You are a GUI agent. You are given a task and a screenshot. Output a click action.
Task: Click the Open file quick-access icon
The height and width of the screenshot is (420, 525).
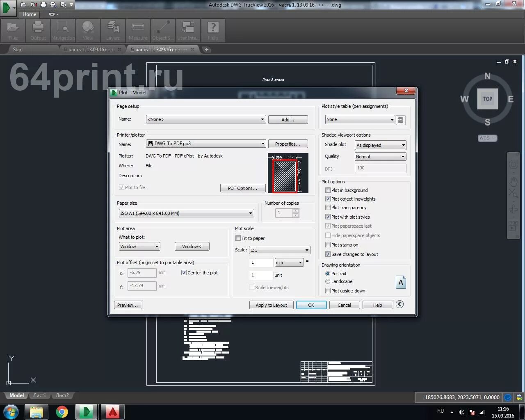[x=23, y=5]
